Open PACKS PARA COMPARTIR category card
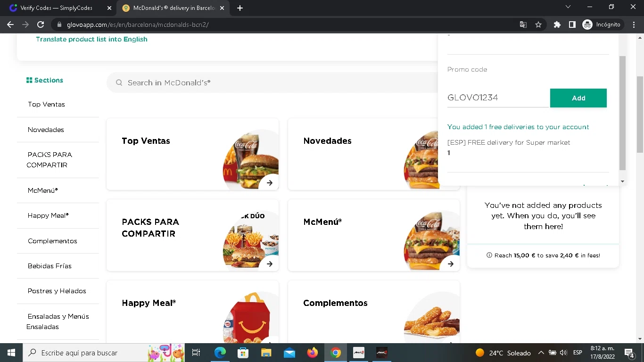 pos(192,235)
